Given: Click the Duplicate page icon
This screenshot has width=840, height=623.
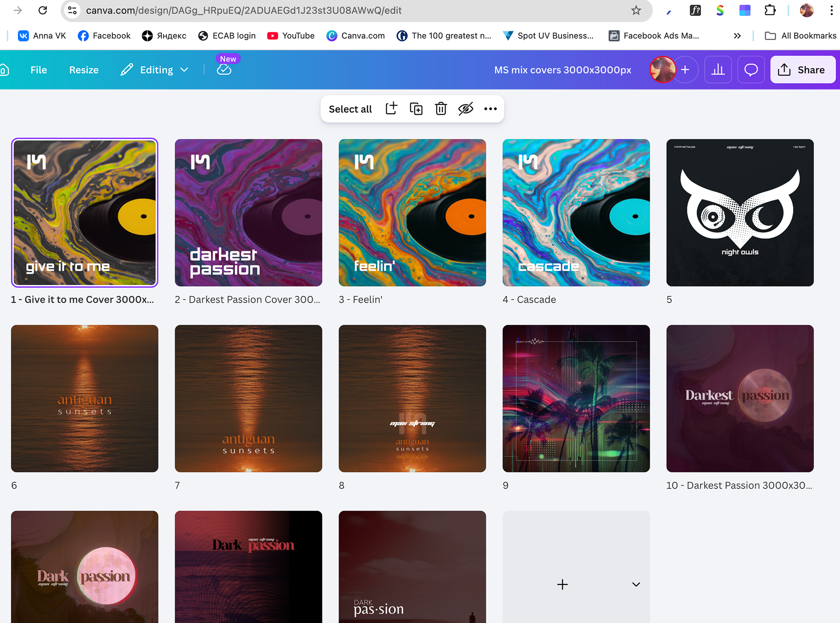Looking at the screenshot, I should coord(416,108).
